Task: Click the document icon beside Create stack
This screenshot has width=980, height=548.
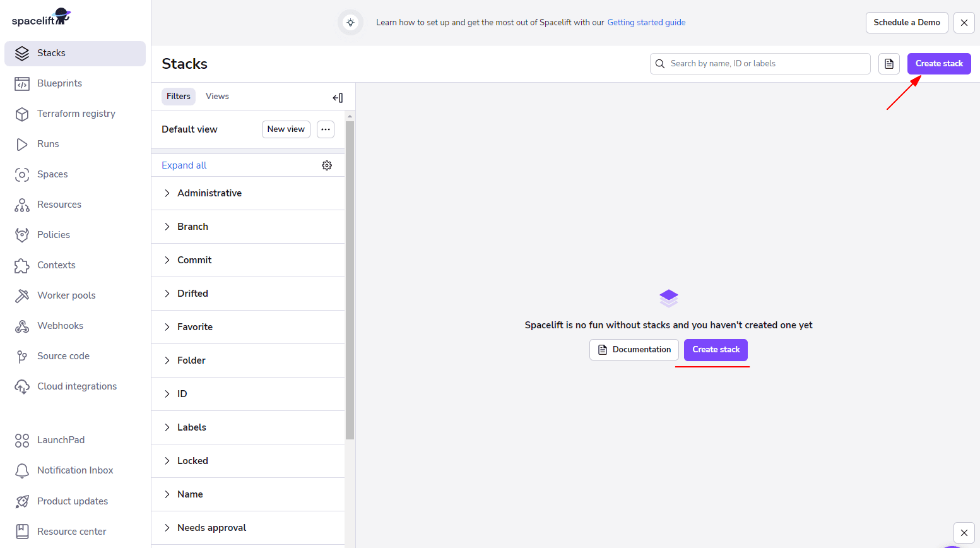Action: coord(888,63)
